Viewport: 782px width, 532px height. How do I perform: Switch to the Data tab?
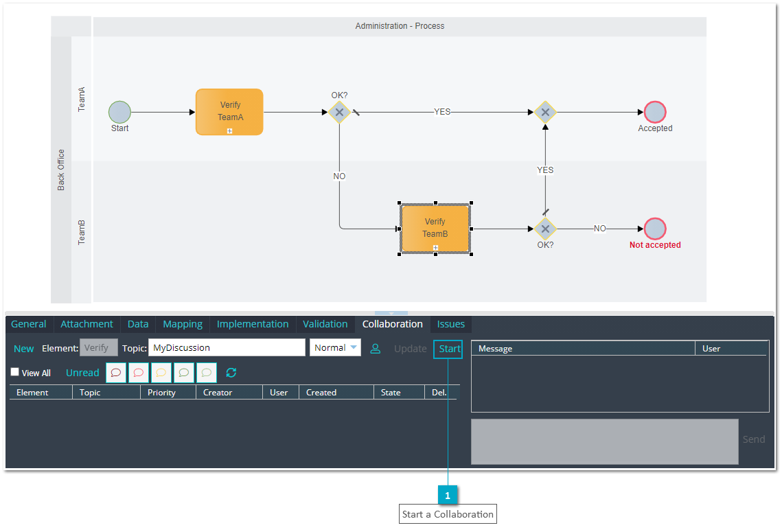pyautogui.click(x=138, y=324)
